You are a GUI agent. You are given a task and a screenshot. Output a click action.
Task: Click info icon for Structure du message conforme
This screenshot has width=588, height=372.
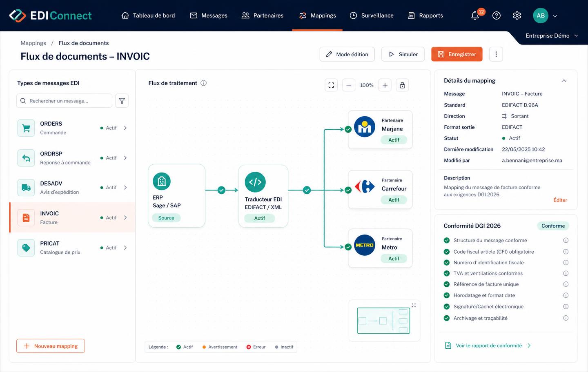(566, 241)
